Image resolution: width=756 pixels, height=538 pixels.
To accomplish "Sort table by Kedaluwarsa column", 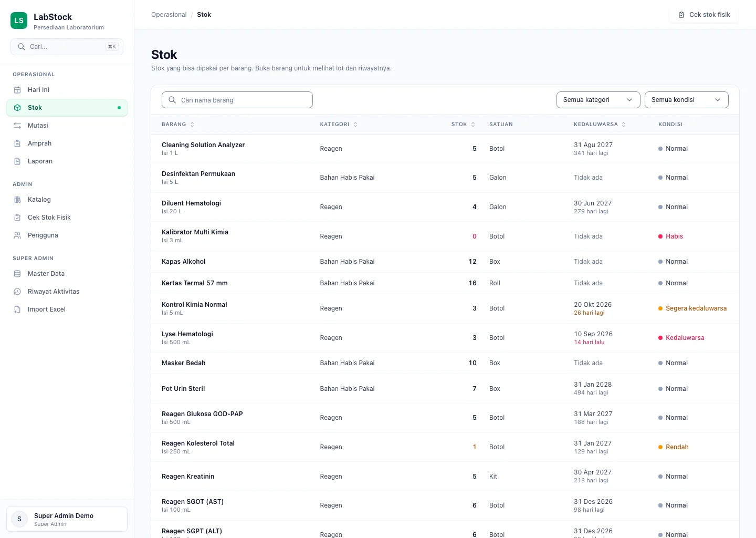I will point(600,125).
